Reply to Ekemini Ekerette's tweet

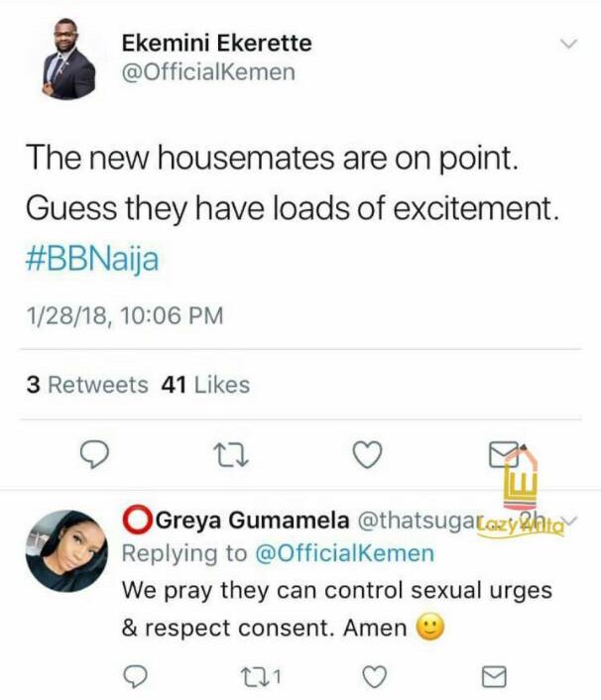click(x=92, y=455)
